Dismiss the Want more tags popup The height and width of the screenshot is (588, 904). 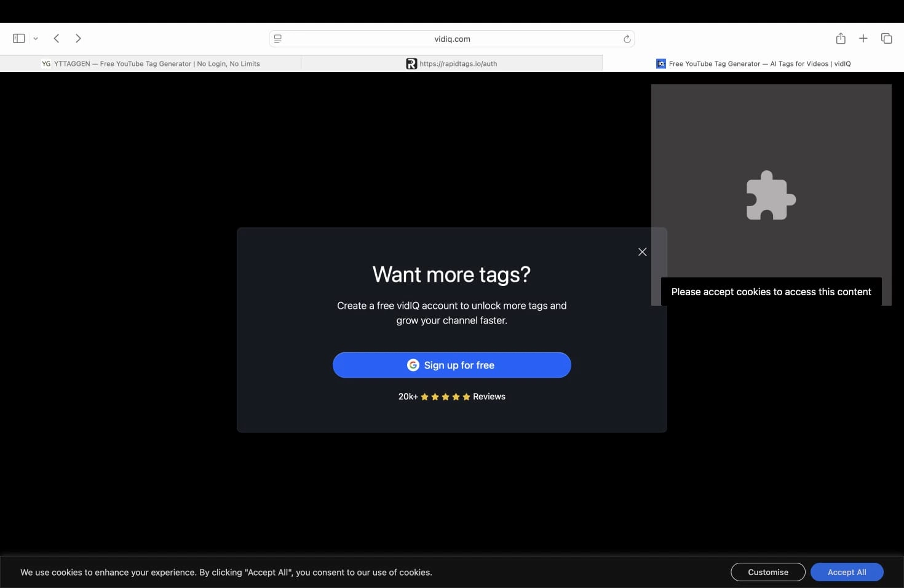coord(642,252)
